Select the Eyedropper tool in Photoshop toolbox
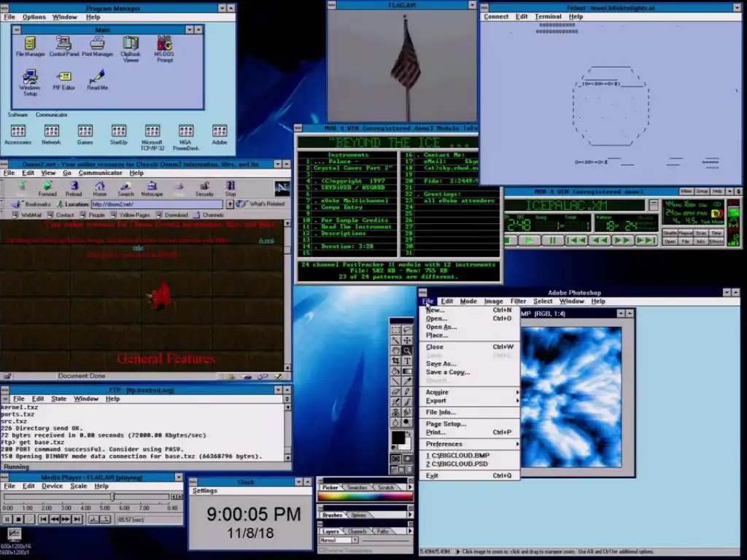The height and width of the screenshot is (560, 747). pos(407,381)
